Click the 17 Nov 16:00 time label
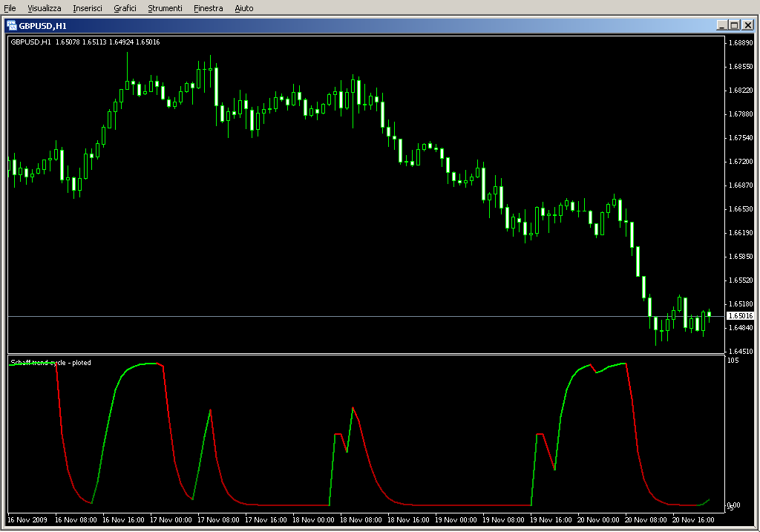The width and height of the screenshot is (760, 532). point(266,520)
